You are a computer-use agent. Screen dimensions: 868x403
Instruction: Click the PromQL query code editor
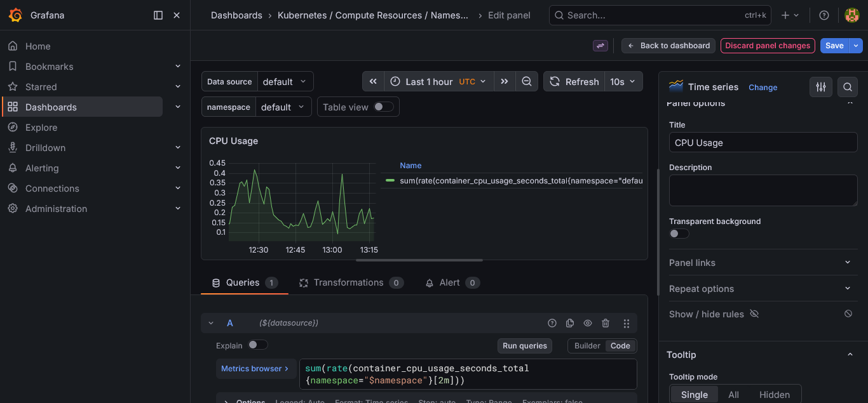click(468, 374)
